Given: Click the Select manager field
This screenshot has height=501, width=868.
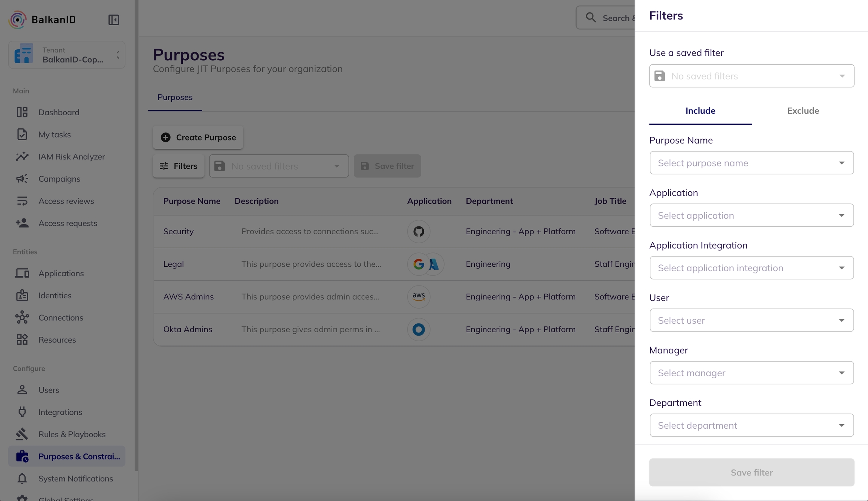Looking at the screenshot, I should pos(751,373).
